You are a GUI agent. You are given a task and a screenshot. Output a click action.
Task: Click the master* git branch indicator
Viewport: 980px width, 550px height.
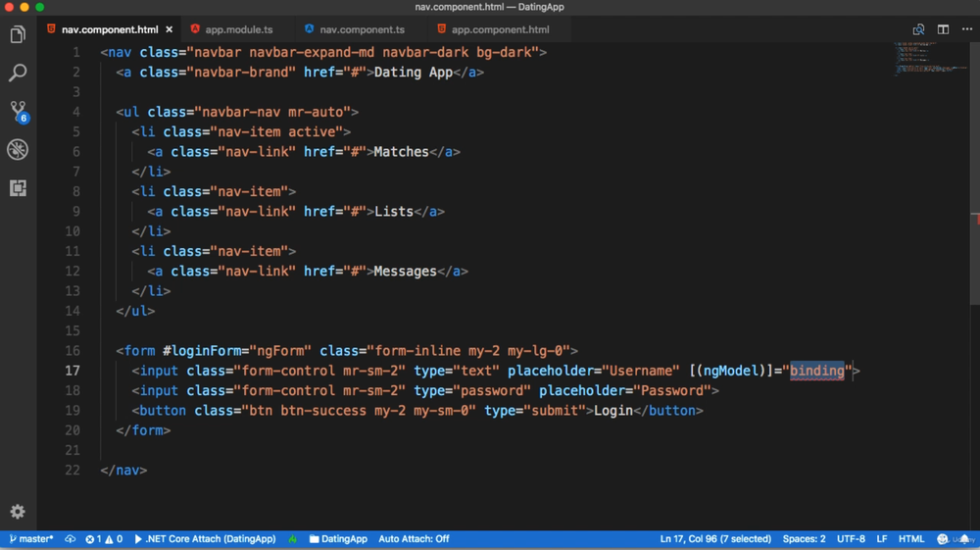pyautogui.click(x=31, y=539)
